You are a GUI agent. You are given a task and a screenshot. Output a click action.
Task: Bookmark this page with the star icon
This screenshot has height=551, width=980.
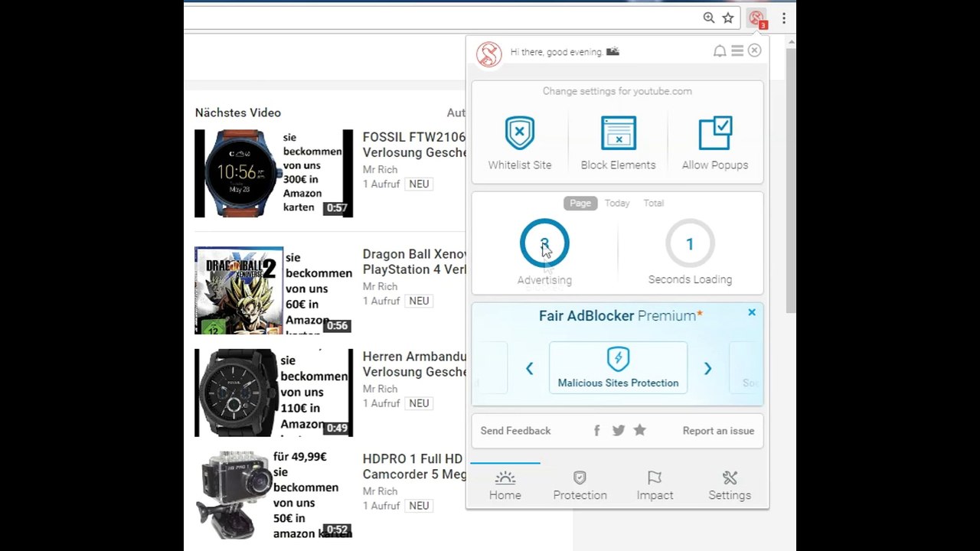[x=728, y=18]
